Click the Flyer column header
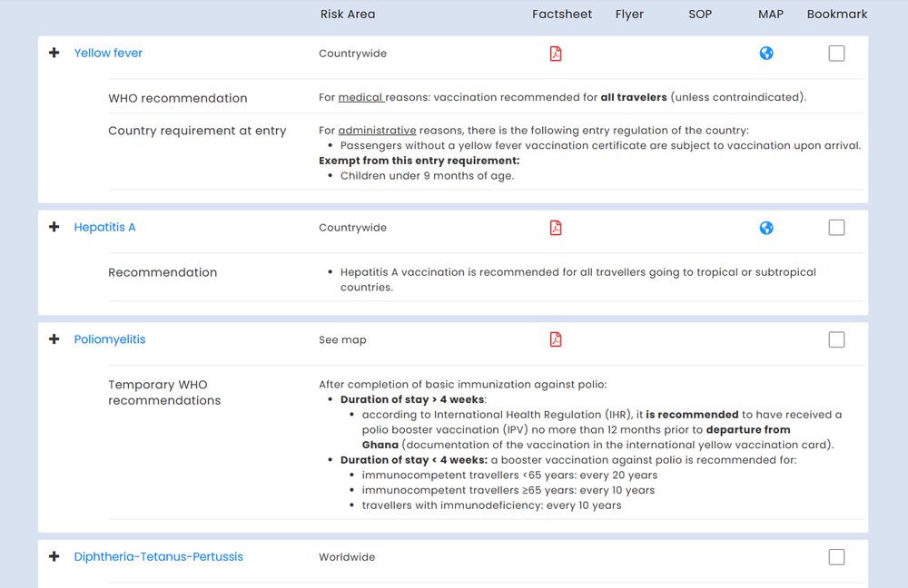The width and height of the screenshot is (908, 588). tap(629, 15)
